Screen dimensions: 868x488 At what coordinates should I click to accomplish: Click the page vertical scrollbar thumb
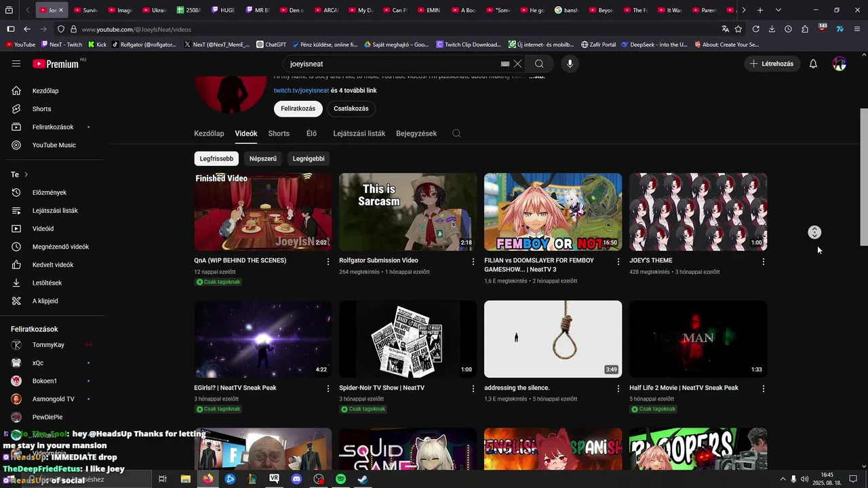click(x=863, y=177)
